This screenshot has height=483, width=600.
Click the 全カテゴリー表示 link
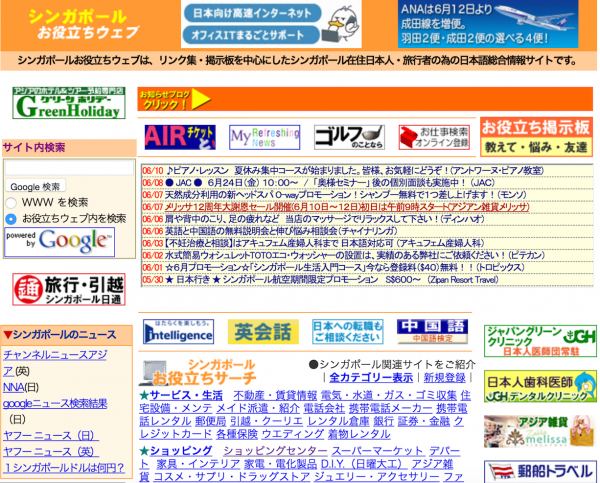click(371, 378)
